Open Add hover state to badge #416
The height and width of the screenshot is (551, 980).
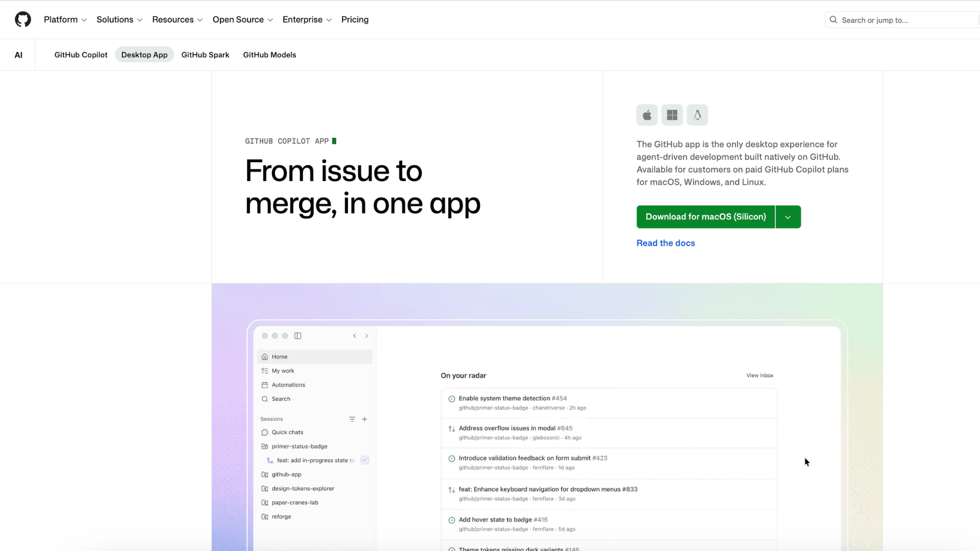(x=503, y=520)
